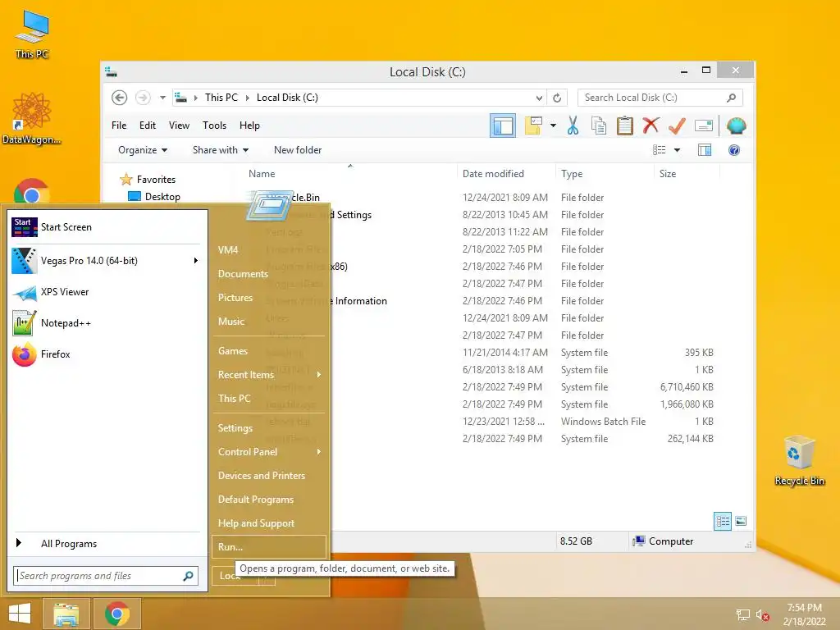Expand All Programs
The height and width of the screenshot is (630, 840).
pyautogui.click(x=107, y=544)
